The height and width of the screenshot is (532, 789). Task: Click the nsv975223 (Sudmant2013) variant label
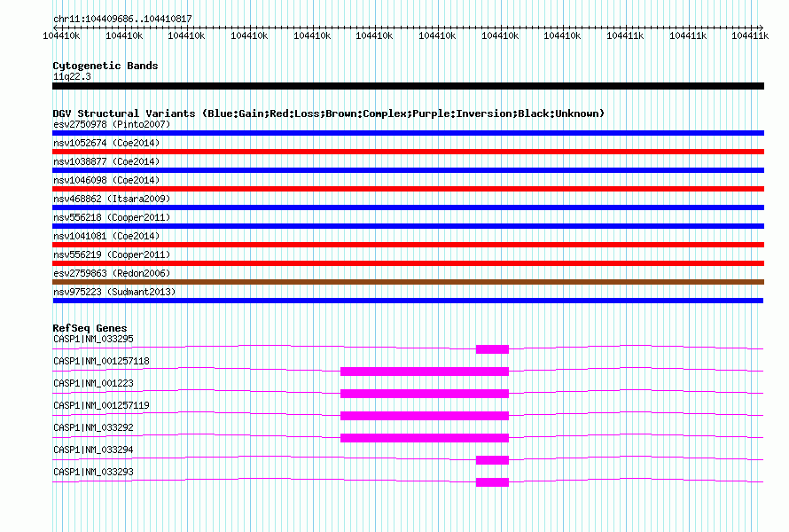pos(114,292)
